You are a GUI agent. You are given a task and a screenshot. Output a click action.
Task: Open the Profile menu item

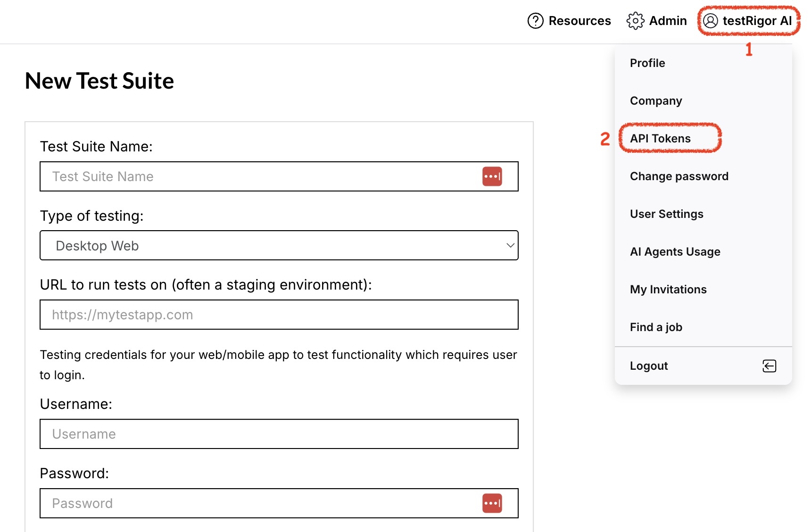[647, 63]
